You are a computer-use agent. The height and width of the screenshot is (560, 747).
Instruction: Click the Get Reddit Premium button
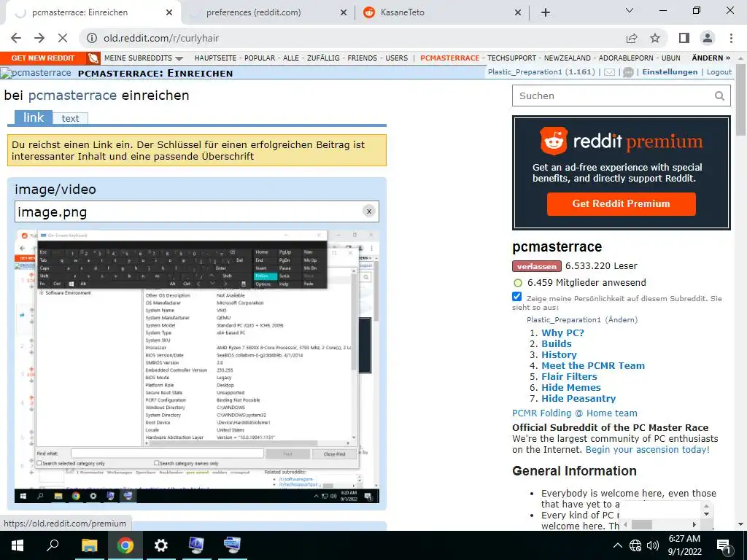click(x=622, y=204)
